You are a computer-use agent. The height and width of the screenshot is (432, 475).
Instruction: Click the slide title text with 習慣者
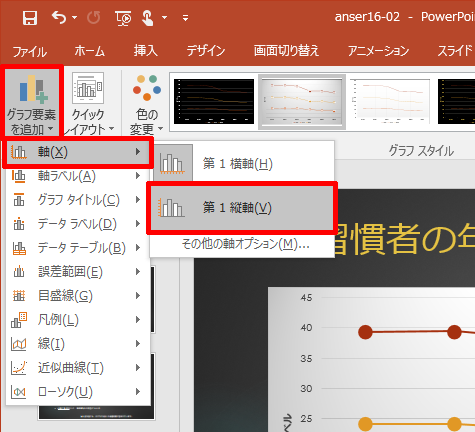404,238
